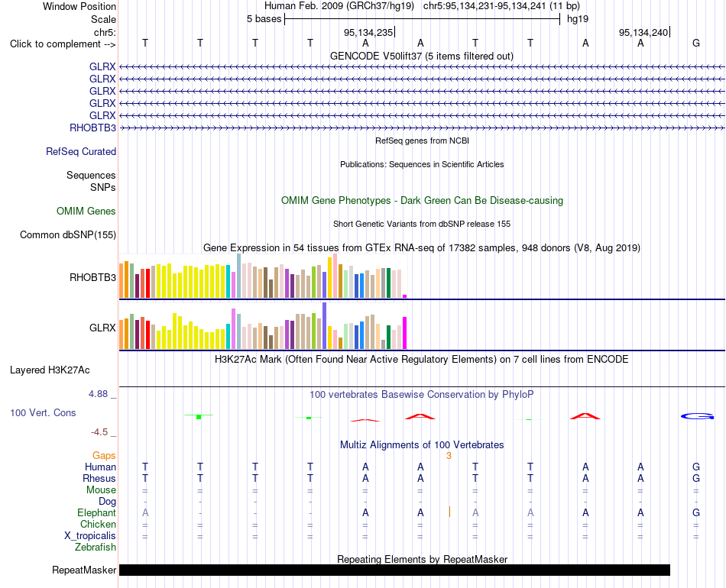Image resolution: width=726 pixels, height=588 pixels.
Task: Click the hg19 label beside scale bar
Action: (578, 19)
